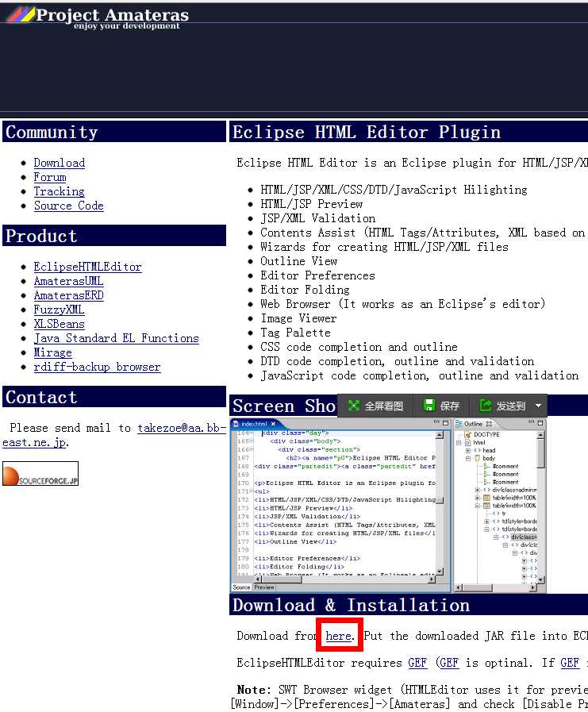Click the 发送到 send-to button
Viewport: 588px width, 712px height.
[x=502, y=406]
